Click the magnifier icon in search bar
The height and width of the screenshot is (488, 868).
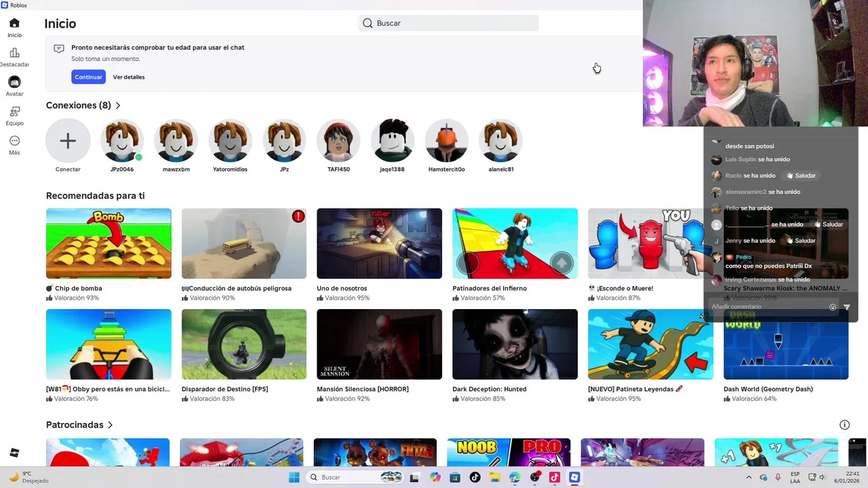pos(368,23)
